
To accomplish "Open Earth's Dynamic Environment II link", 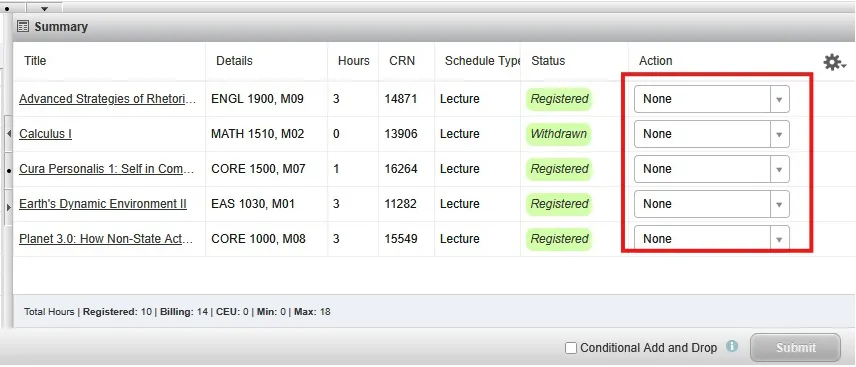I will (x=103, y=204).
